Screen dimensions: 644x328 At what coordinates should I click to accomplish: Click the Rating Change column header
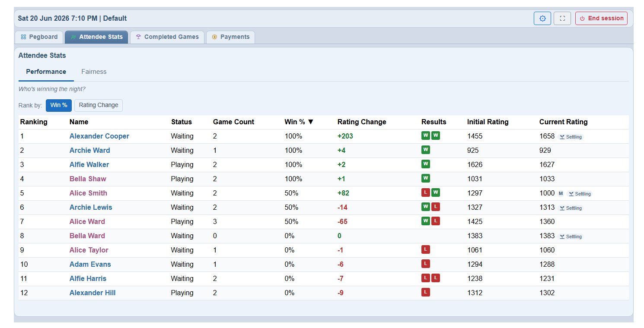[x=362, y=122]
